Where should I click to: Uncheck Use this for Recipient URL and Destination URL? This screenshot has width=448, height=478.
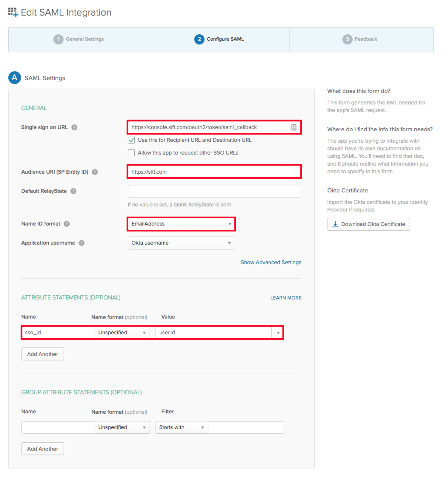(131, 140)
